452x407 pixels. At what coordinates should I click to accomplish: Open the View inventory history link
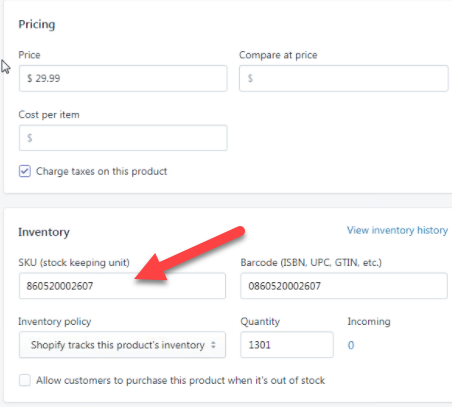pyautogui.click(x=397, y=230)
